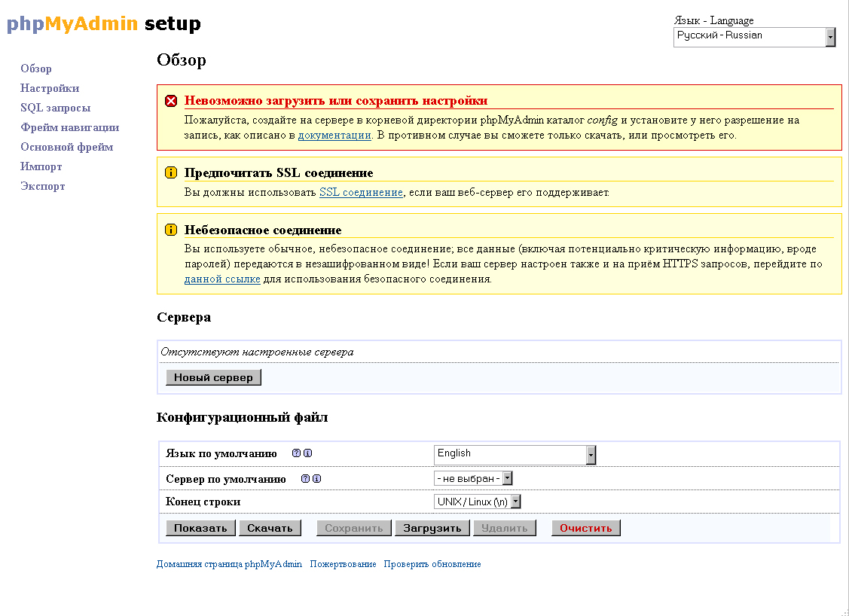Click the Показать button
The width and height of the screenshot is (849, 616).
coord(200,528)
